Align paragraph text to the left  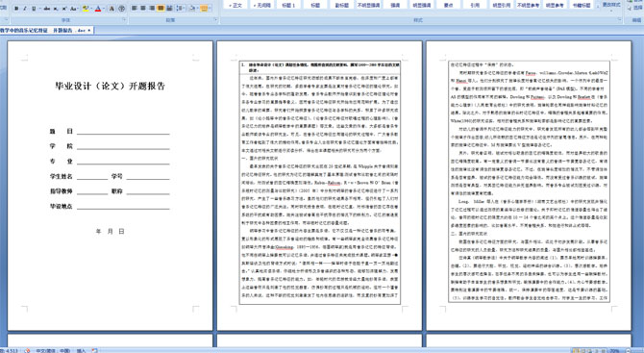tap(135, 9)
